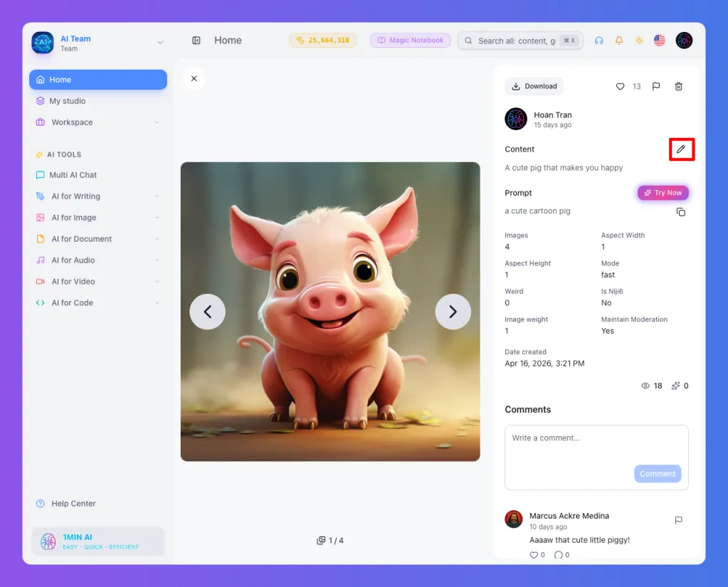Open the user profile avatar in header
The height and width of the screenshot is (587, 728).
[x=684, y=41]
